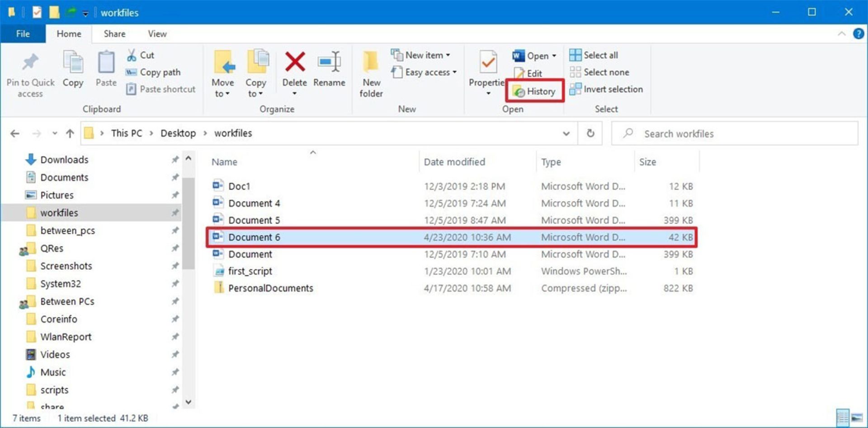Switch to the View tab
Viewport: 868px width, 428px height.
click(157, 34)
